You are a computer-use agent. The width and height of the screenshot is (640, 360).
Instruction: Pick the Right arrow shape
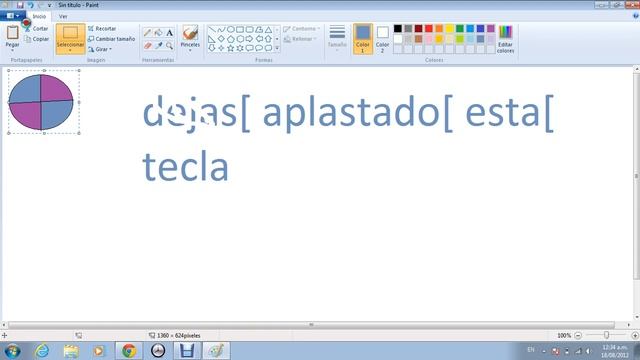point(249,39)
